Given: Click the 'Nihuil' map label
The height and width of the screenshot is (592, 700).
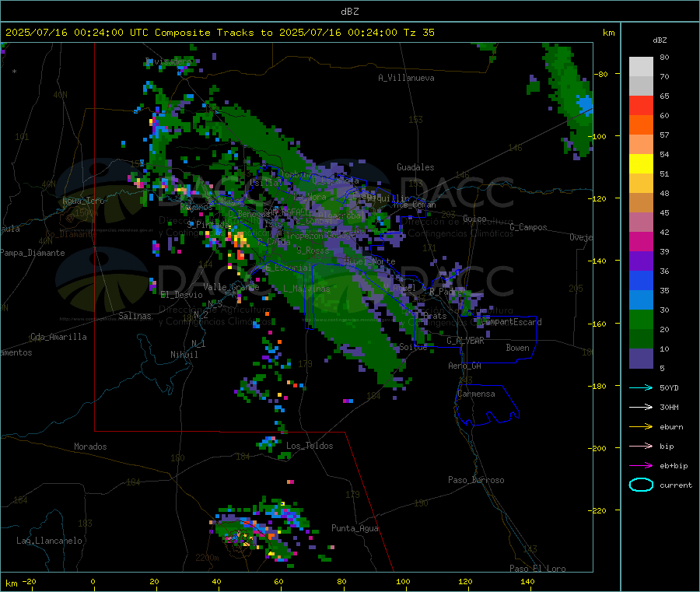Looking at the screenshot, I should pos(184,355).
